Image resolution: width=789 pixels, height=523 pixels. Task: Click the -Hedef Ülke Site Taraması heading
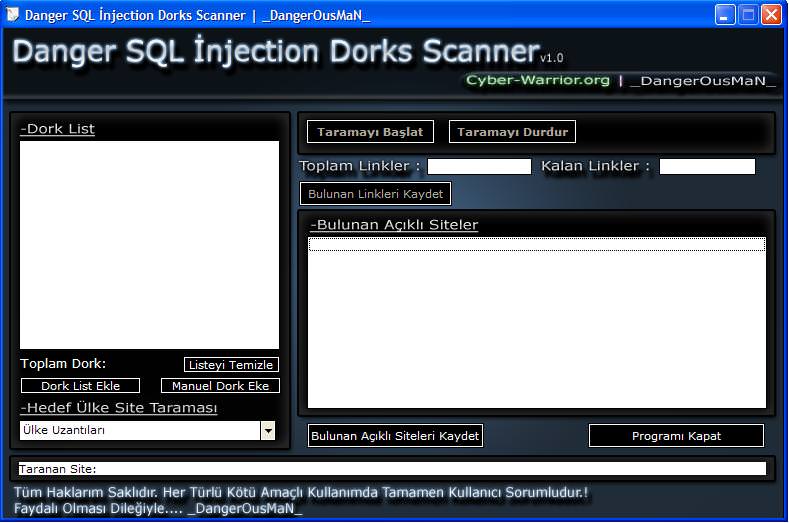click(119, 408)
